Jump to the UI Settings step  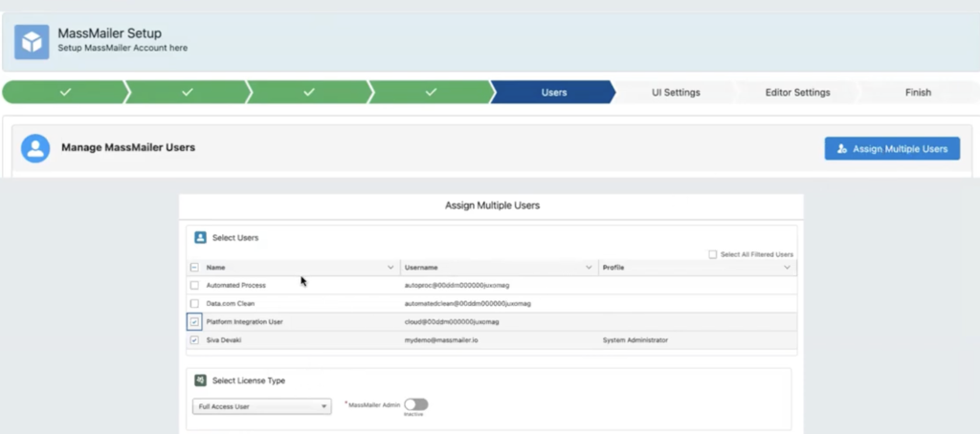pos(676,92)
